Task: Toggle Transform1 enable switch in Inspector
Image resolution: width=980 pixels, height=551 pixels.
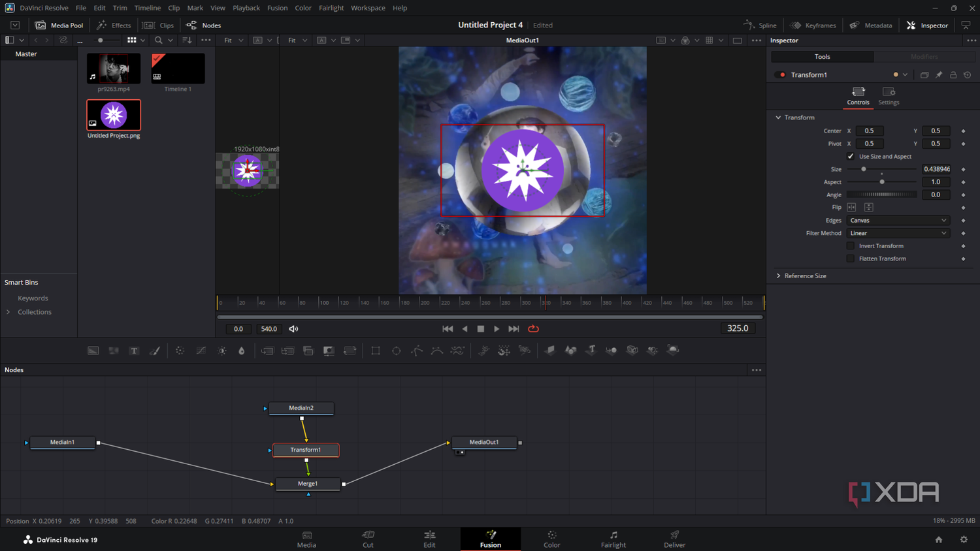Action: coord(781,75)
